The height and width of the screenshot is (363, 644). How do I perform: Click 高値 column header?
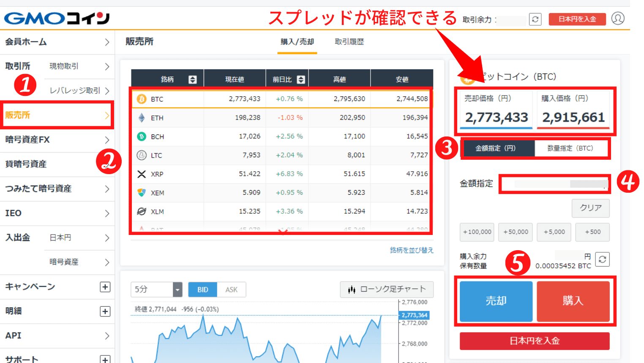coord(339,79)
